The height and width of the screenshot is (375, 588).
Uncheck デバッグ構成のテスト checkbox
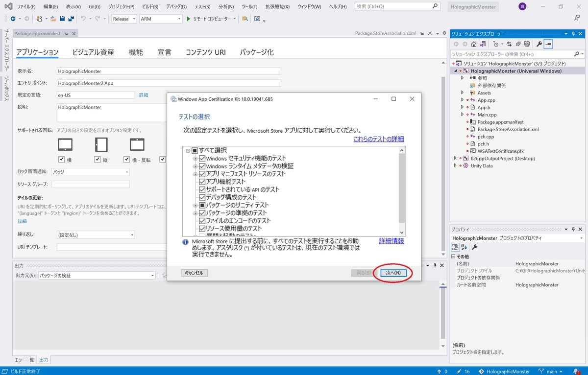point(202,197)
